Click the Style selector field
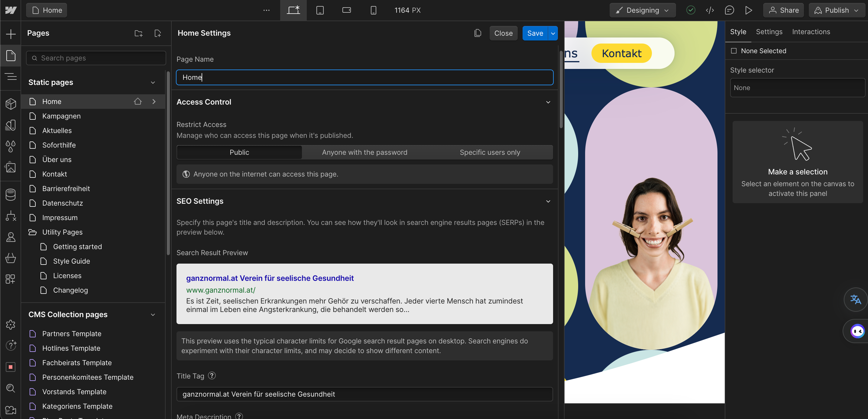 coord(797,88)
